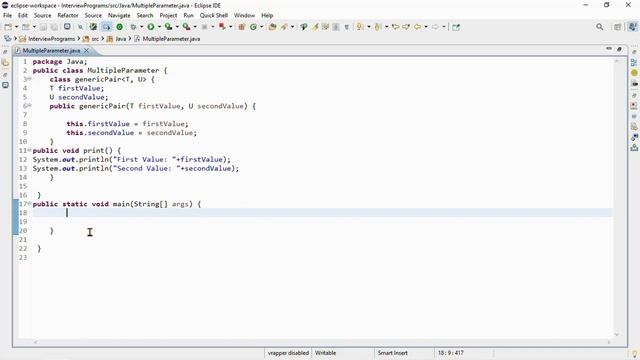Open the Edit menu

click(23, 15)
